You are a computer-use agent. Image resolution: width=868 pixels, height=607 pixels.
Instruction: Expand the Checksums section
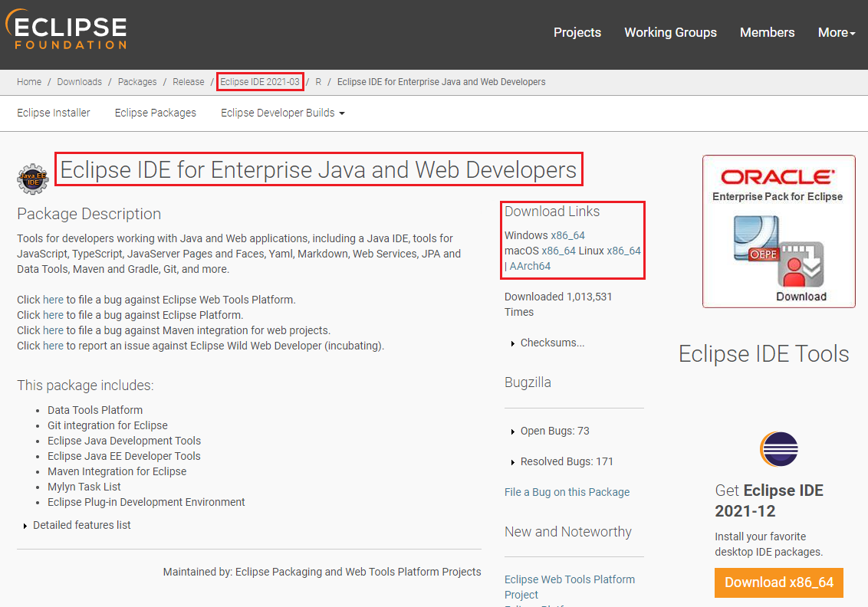point(551,343)
